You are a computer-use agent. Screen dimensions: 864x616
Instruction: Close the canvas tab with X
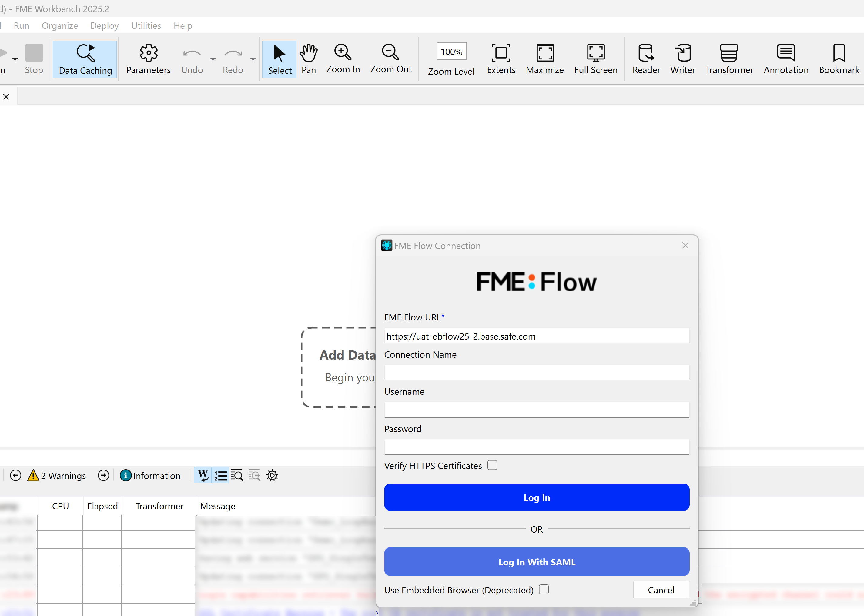(6, 97)
